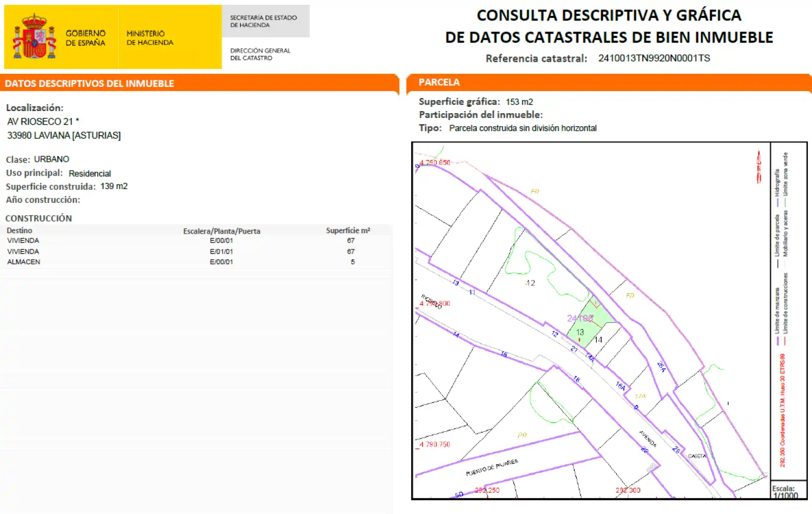Click the Residencial use value
Screen dimensions: 812x514
pyautogui.click(x=90, y=173)
